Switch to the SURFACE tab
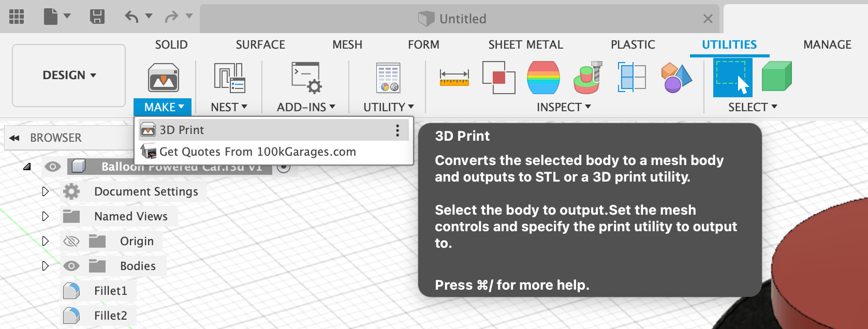Screen dimensions: 868x329 [x=260, y=45]
